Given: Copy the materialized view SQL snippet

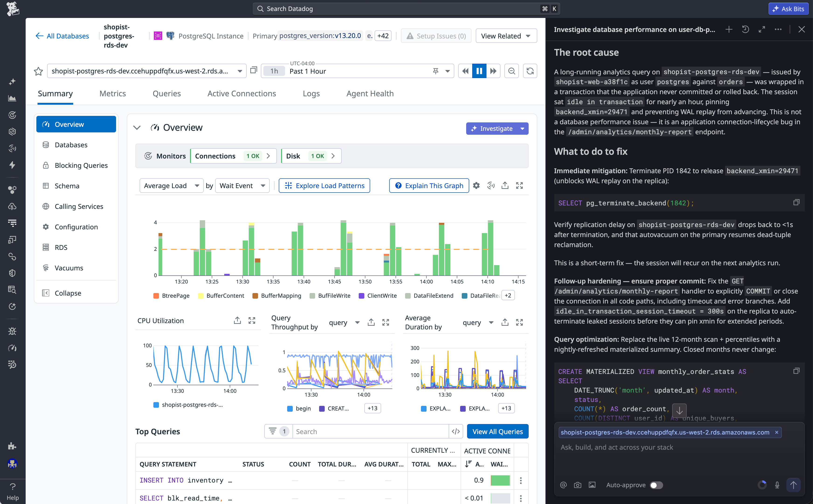Looking at the screenshot, I should [796, 371].
